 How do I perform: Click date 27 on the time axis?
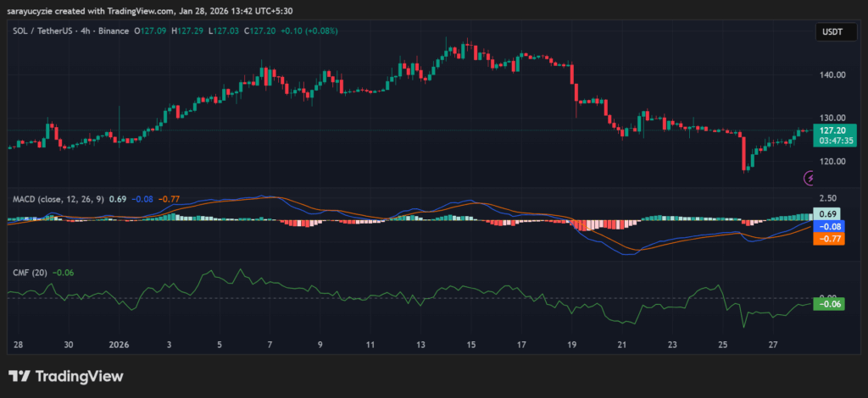pos(773,345)
